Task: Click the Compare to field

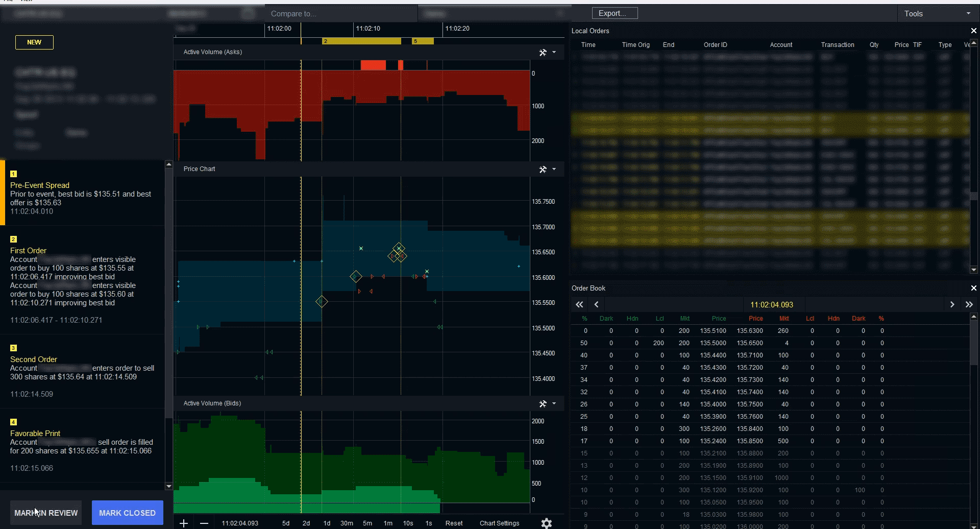Action: tap(341, 14)
